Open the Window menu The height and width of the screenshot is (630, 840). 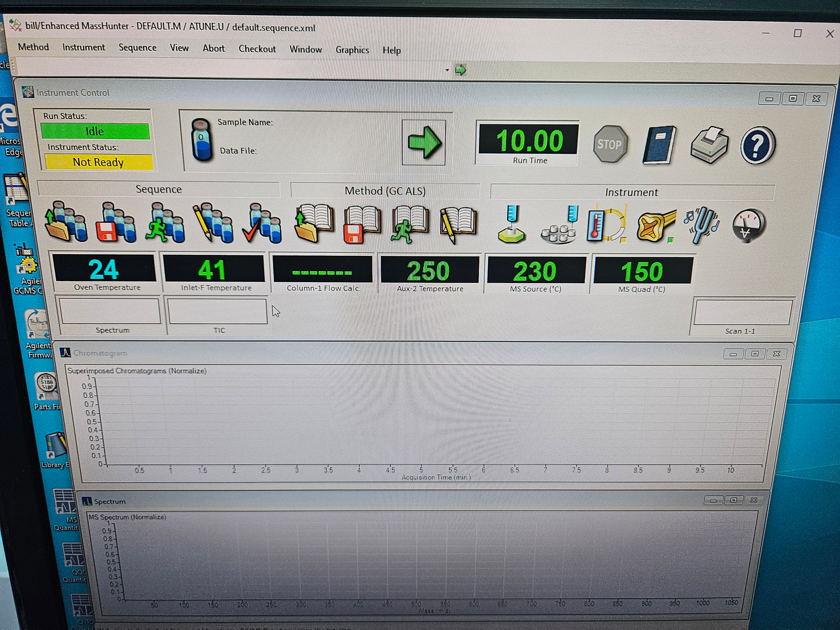pos(305,49)
